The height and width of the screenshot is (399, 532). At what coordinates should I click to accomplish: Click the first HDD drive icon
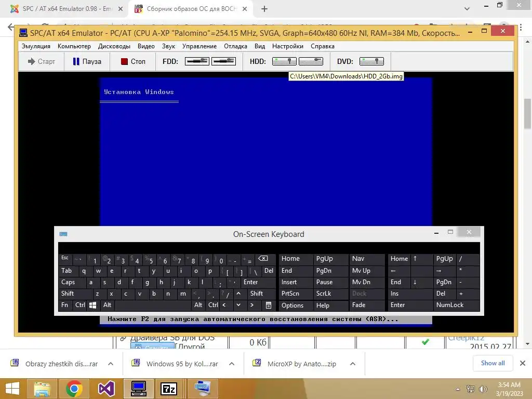point(284,61)
